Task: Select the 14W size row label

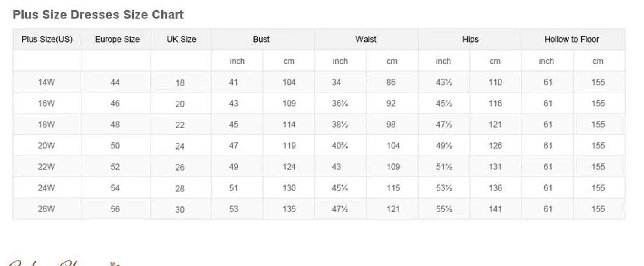Action: click(46, 82)
